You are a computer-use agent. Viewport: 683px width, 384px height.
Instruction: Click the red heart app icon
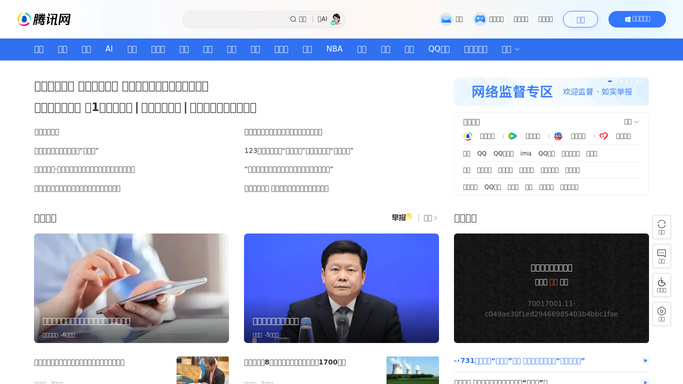[x=603, y=136]
